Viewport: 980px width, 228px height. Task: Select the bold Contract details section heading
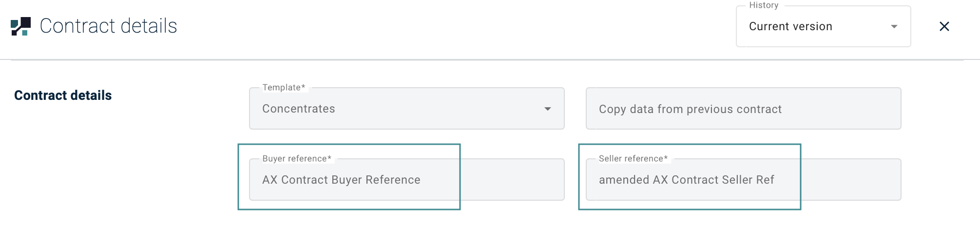[63, 95]
